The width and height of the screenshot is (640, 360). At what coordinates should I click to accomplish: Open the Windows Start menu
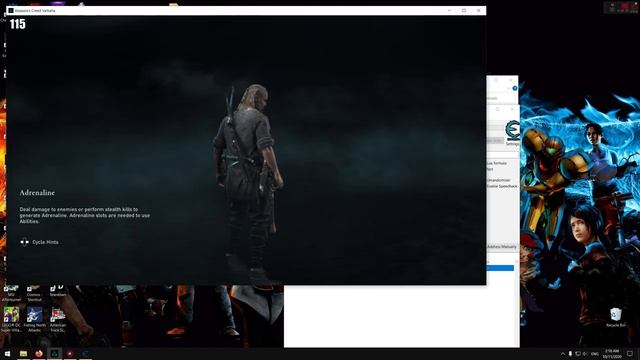(7, 353)
